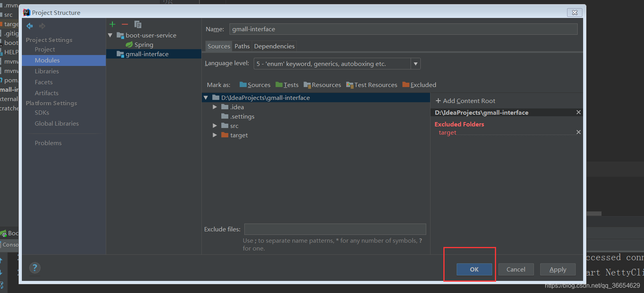Click the Excluded Folders heading
The image size is (644, 293).
click(459, 124)
